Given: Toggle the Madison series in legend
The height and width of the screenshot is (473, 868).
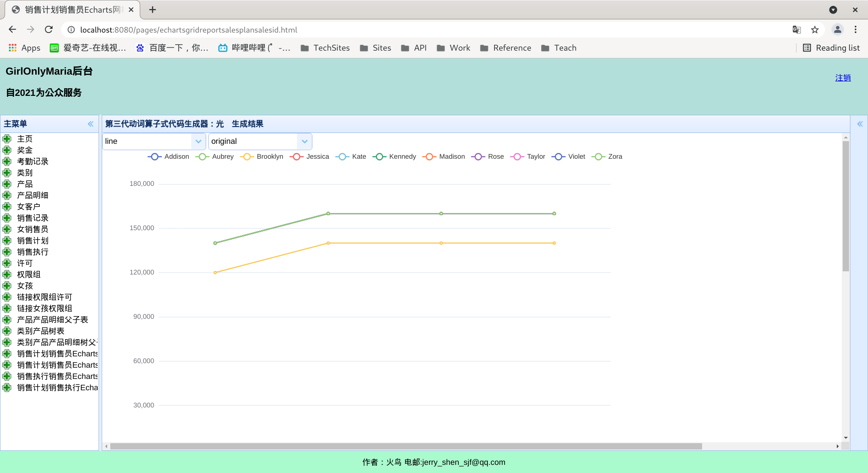Looking at the screenshot, I should click(x=443, y=156).
